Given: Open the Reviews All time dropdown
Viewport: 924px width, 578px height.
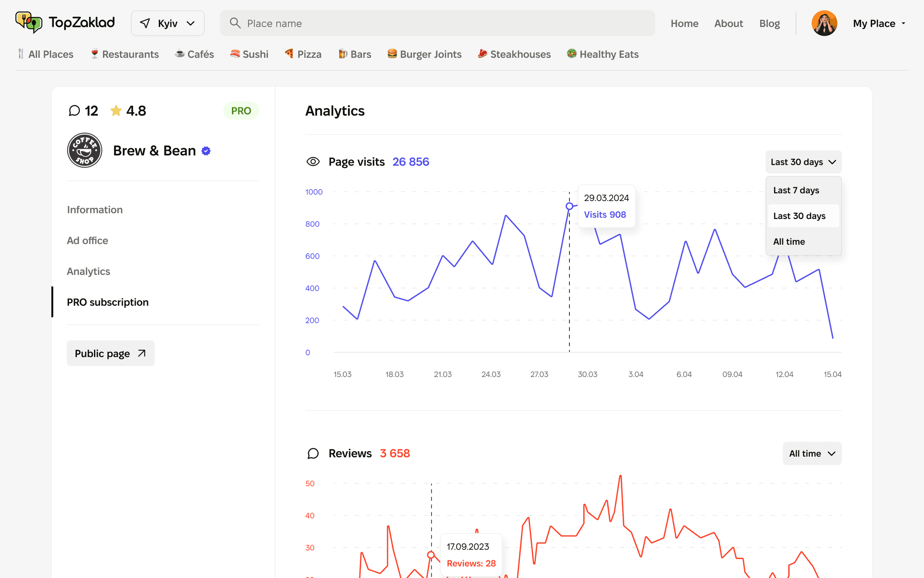Looking at the screenshot, I should coord(812,453).
